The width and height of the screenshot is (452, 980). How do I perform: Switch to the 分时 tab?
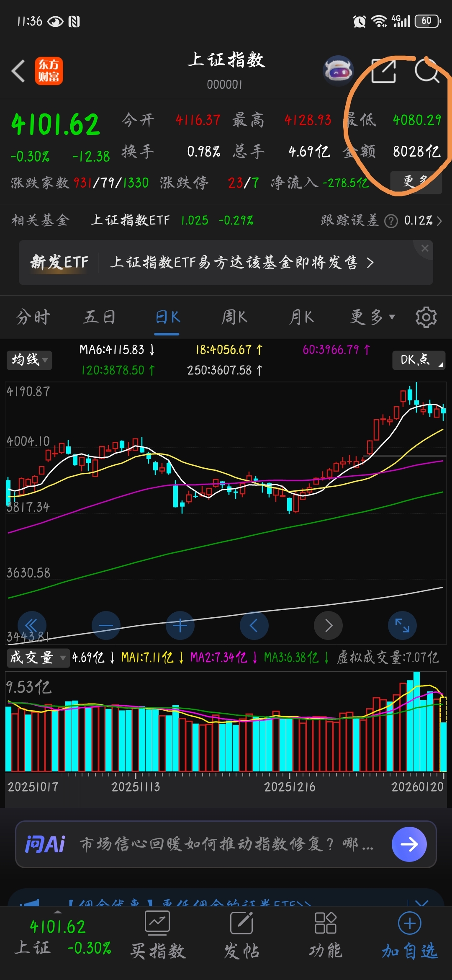point(33,317)
